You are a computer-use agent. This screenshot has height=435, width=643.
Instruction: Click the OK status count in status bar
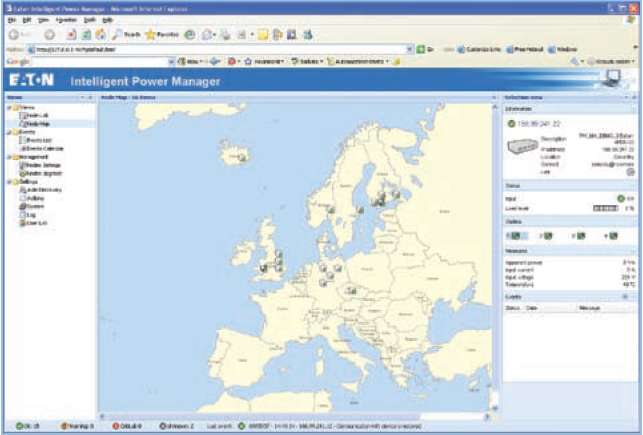point(27,426)
